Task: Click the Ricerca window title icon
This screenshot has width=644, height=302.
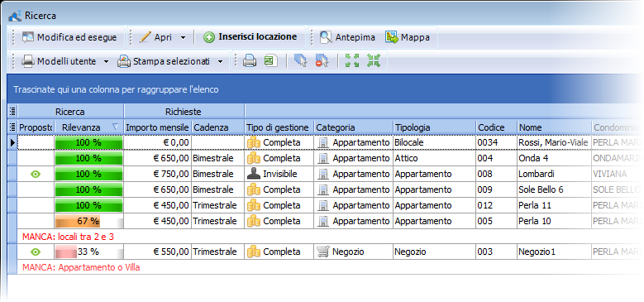Action: [x=15, y=16]
